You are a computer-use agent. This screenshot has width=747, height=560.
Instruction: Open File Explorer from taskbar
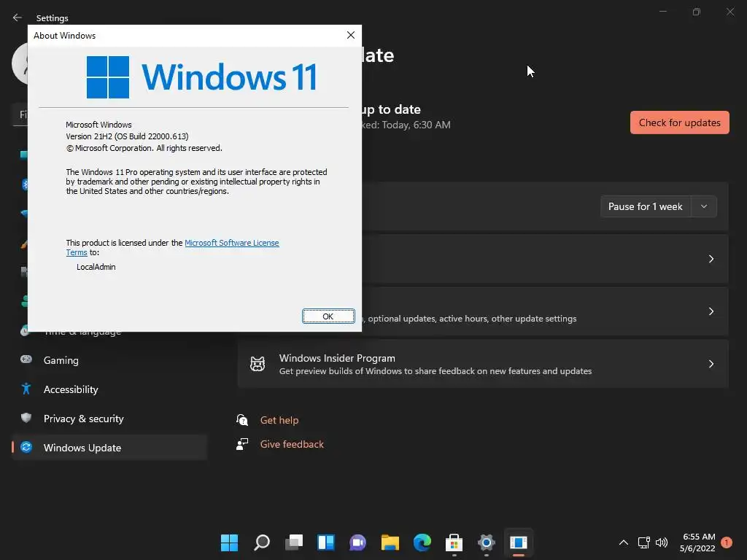(x=390, y=542)
